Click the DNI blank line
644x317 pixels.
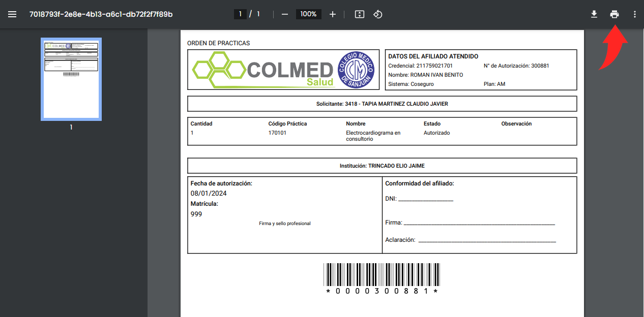pos(426,200)
